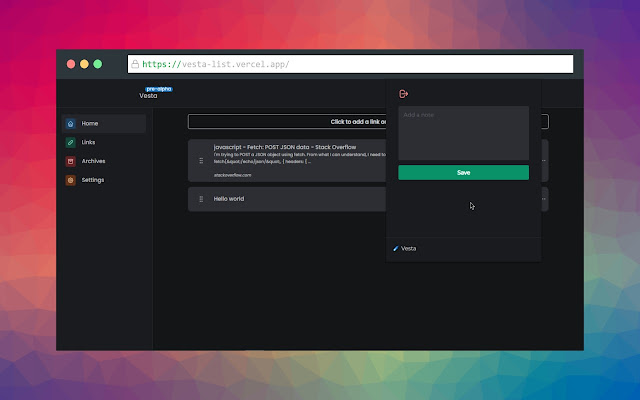Select the Hello world note text

click(x=229, y=199)
